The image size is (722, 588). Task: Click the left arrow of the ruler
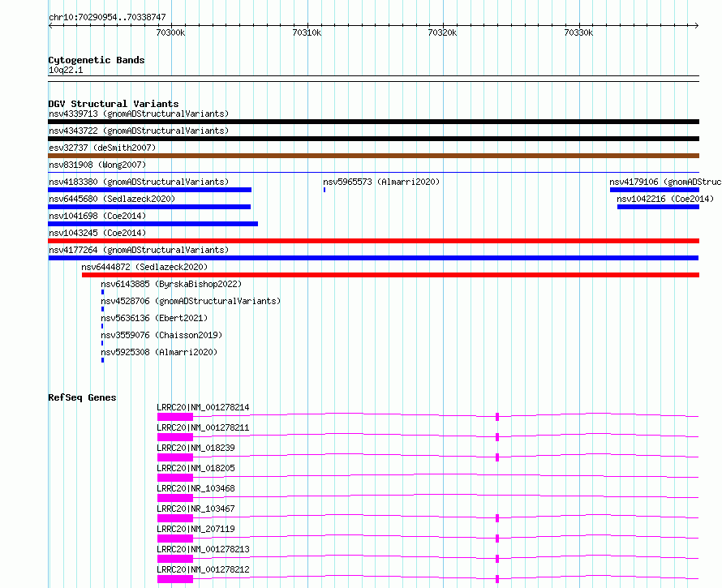point(50,25)
